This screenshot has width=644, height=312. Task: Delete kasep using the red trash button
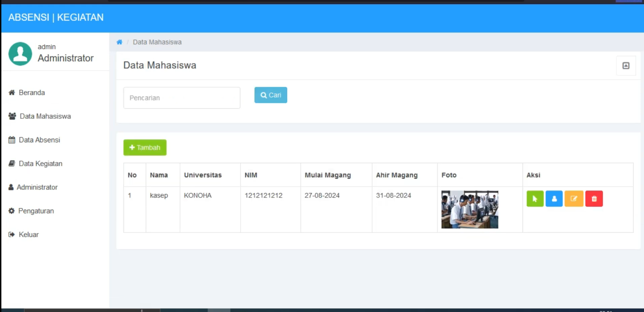(594, 199)
